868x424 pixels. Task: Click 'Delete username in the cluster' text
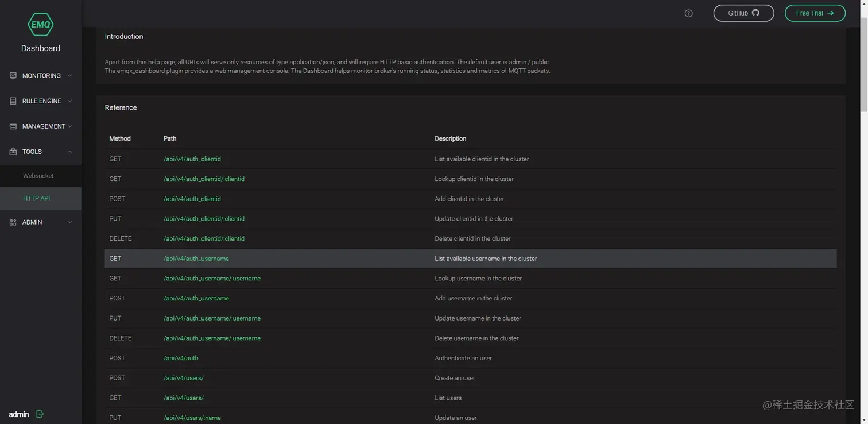(x=476, y=338)
